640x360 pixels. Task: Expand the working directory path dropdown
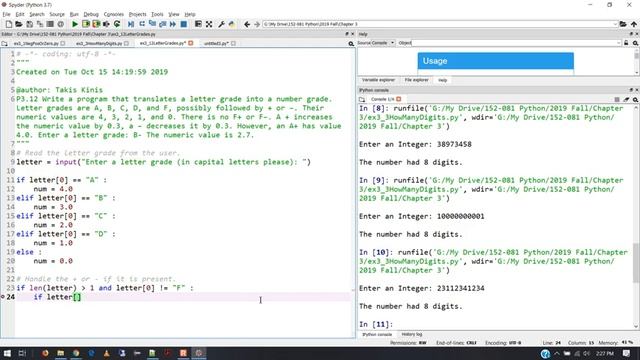[615, 24]
